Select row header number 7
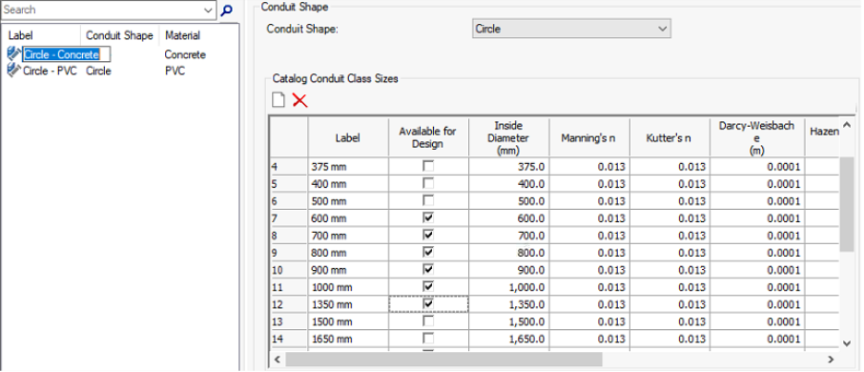 [289, 218]
